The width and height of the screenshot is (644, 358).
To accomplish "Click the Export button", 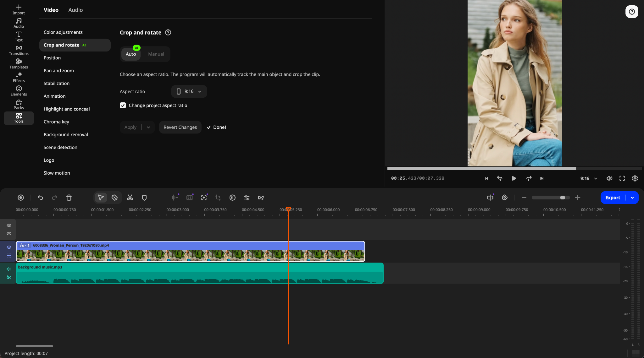I will (613, 198).
